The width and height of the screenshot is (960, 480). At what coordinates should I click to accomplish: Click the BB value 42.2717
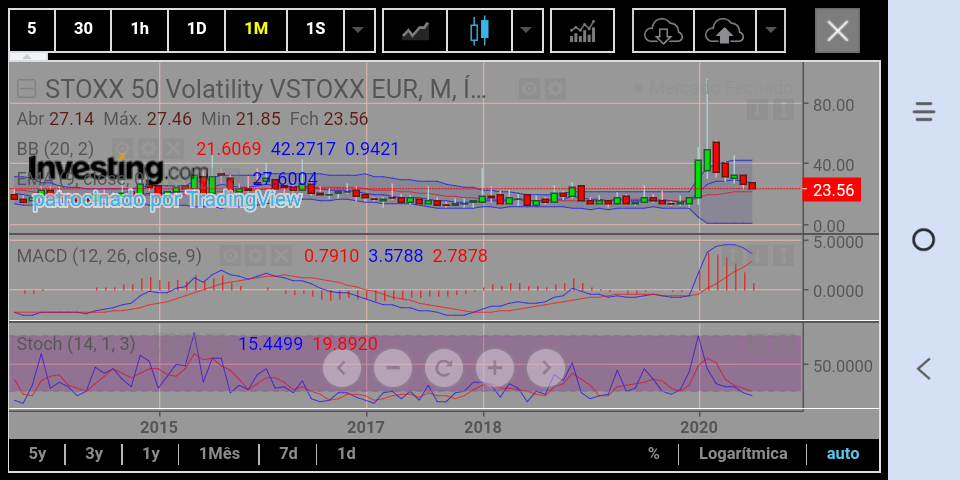(302, 149)
